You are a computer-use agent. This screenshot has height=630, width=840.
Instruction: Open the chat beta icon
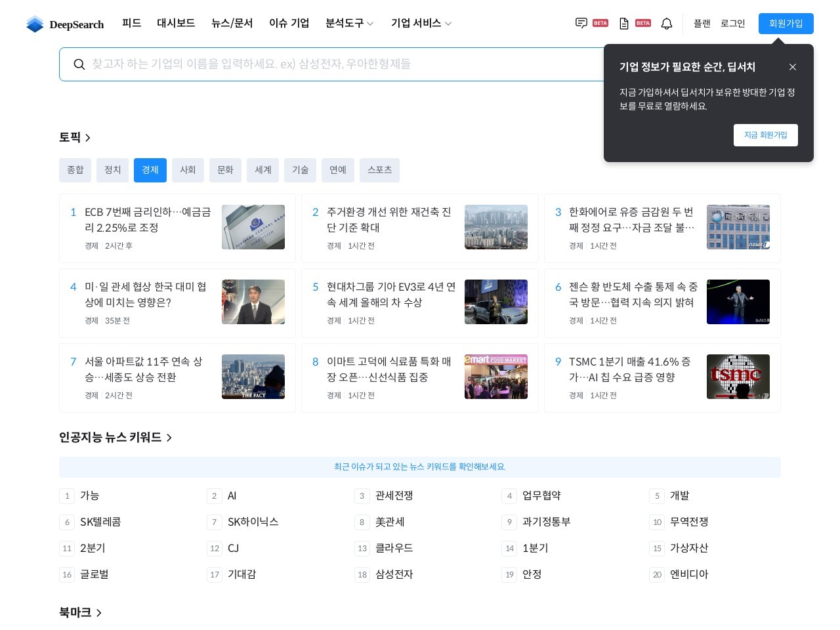(581, 23)
